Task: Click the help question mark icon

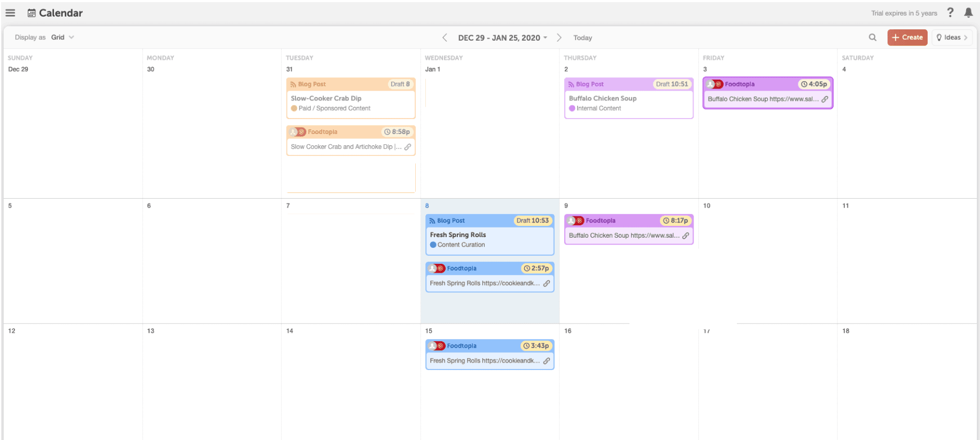Action: tap(950, 13)
